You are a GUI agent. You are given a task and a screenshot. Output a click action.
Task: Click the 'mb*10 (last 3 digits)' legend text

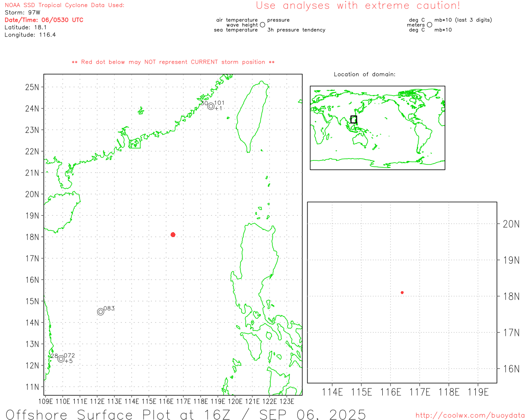click(463, 20)
